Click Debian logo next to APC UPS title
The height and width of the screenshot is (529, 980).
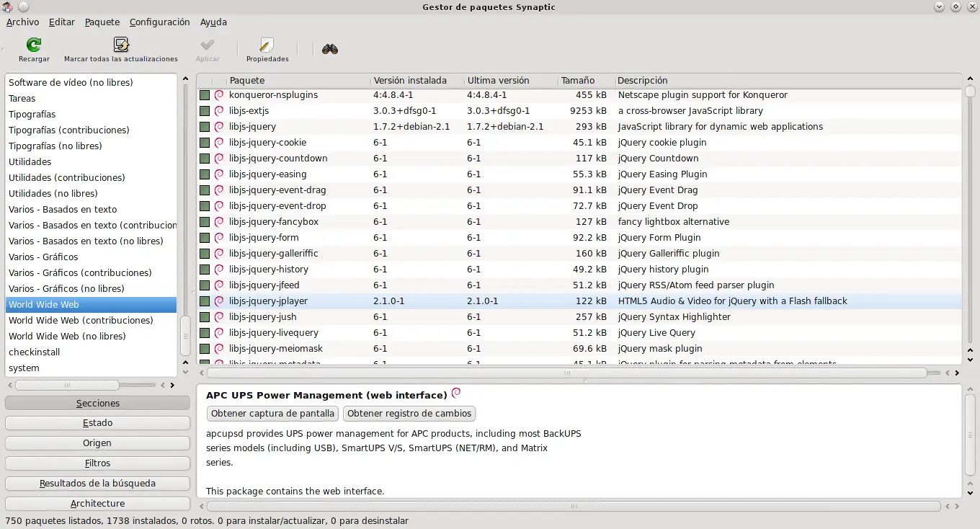coord(455,394)
